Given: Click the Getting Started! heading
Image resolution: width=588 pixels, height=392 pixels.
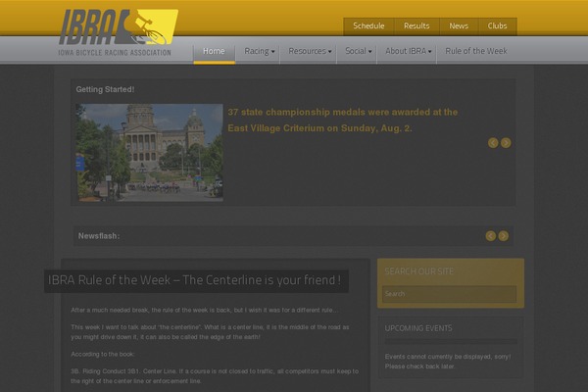Looking at the screenshot, I should pos(105,89).
